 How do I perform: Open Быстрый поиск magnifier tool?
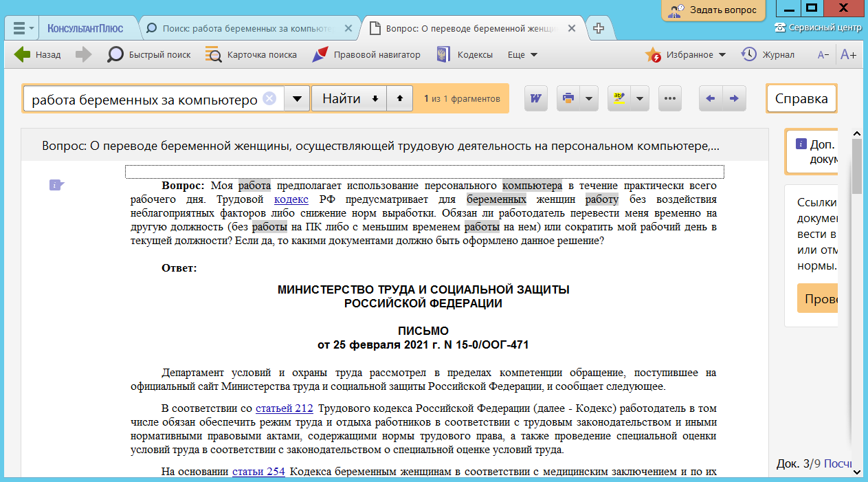[x=149, y=55]
